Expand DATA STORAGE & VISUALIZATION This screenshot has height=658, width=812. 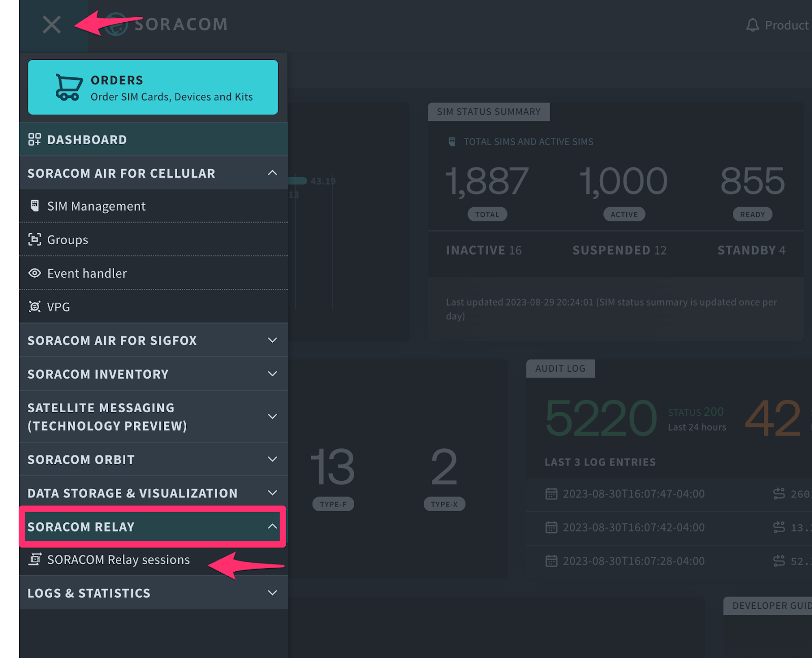click(273, 492)
